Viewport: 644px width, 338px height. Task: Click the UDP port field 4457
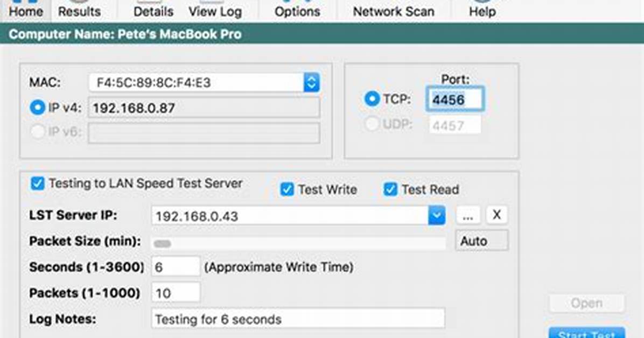(x=454, y=125)
